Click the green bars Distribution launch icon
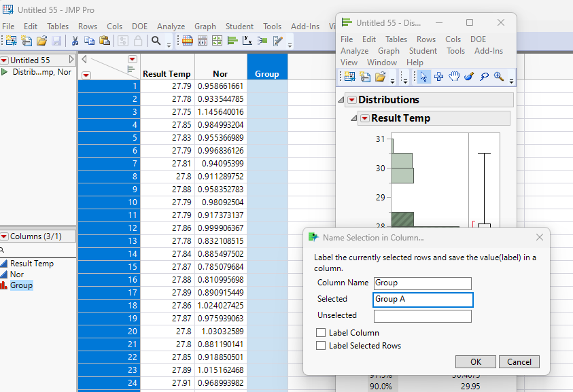This screenshot has height=392, width=573. pyautogui.click(x=232, y=41)
